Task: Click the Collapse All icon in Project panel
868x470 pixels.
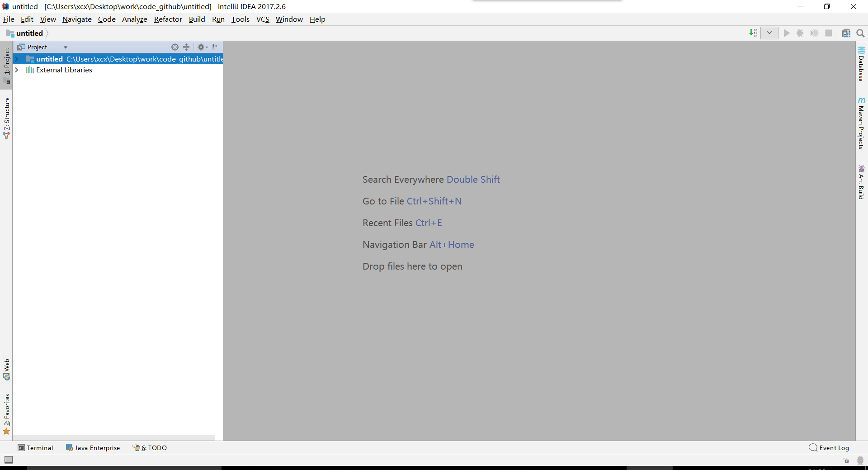Action: [x=186, y=47]
